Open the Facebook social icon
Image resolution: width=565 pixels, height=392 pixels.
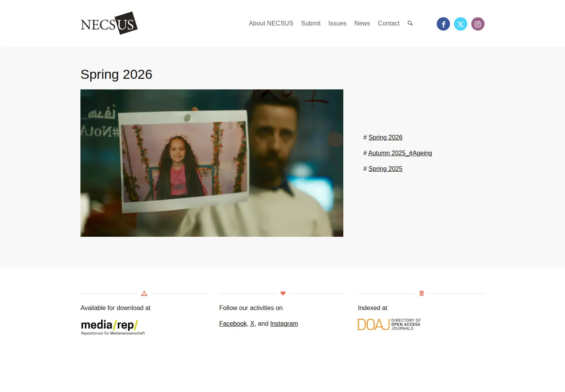pos(443,24)
